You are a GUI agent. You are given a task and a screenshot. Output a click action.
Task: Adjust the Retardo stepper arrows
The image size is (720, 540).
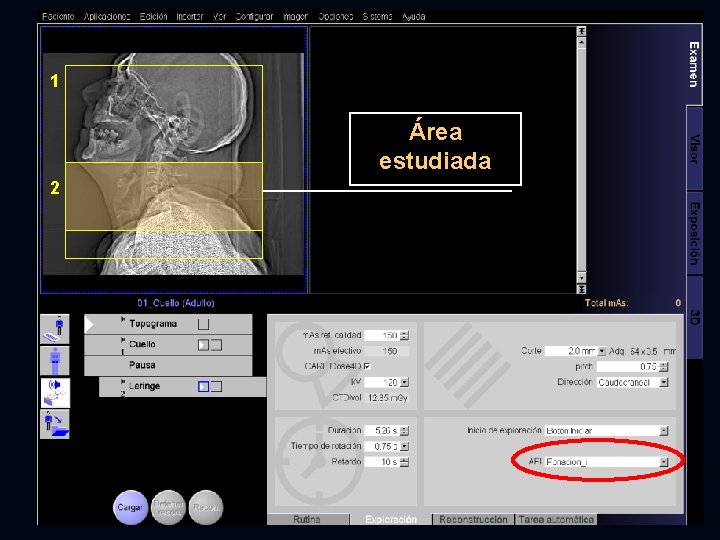pos(404,462)
